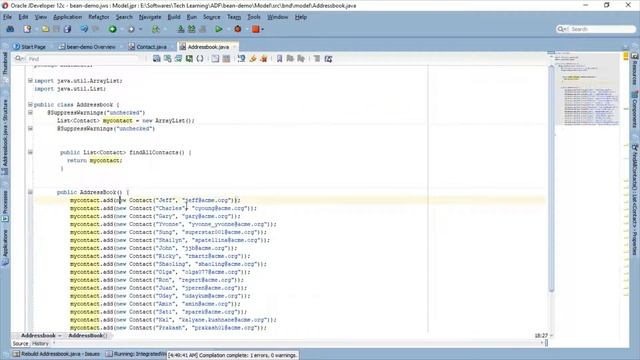The image size is (640, 360).
Task: Click the previous bookmark flag icon
Action: [x=301, y=59]
